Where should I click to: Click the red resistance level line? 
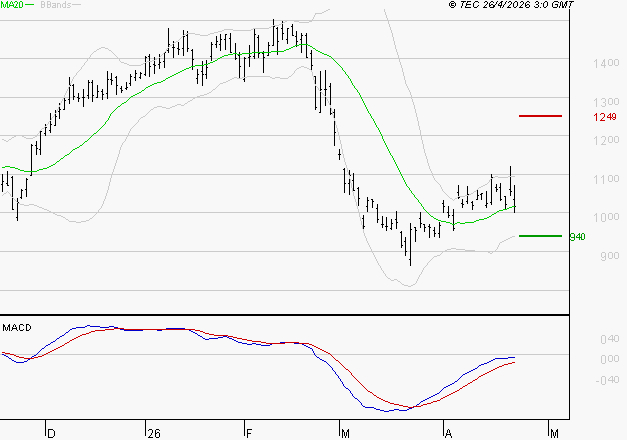point(540,116)
